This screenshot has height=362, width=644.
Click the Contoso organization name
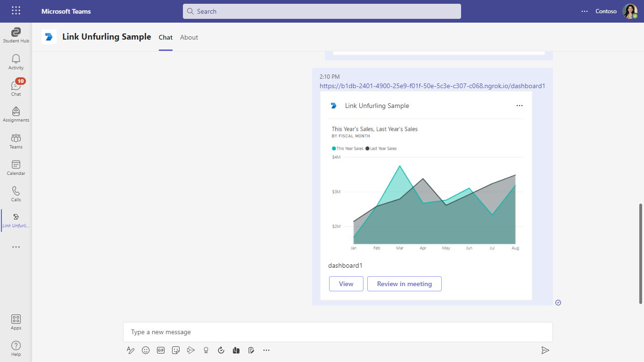[x=606, y=11]
